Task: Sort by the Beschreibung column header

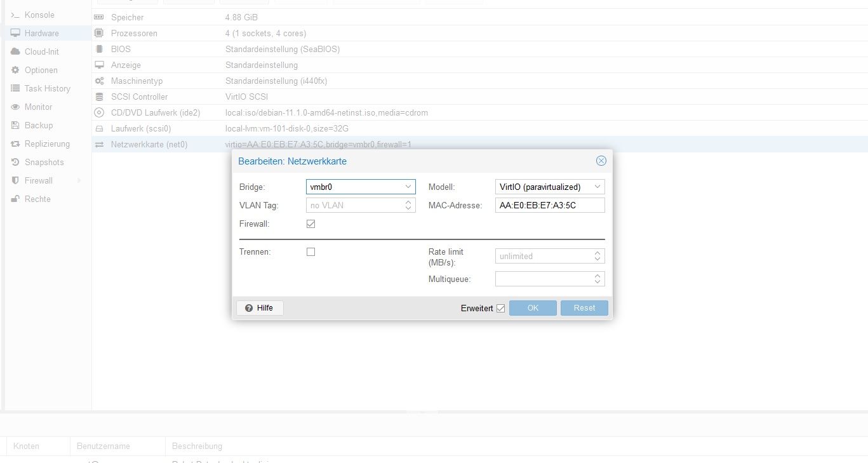Action: 197,446
